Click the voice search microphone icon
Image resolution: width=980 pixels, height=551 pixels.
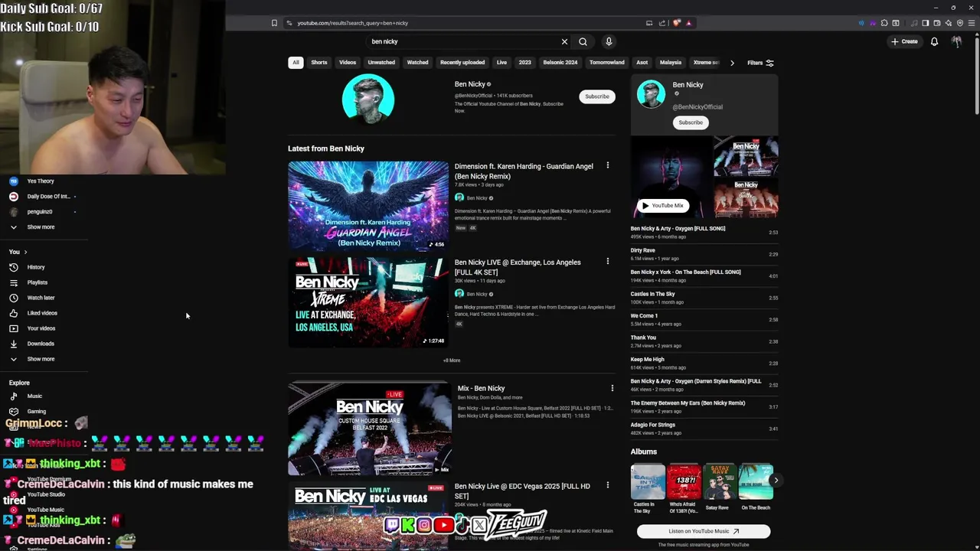point(609,42)
